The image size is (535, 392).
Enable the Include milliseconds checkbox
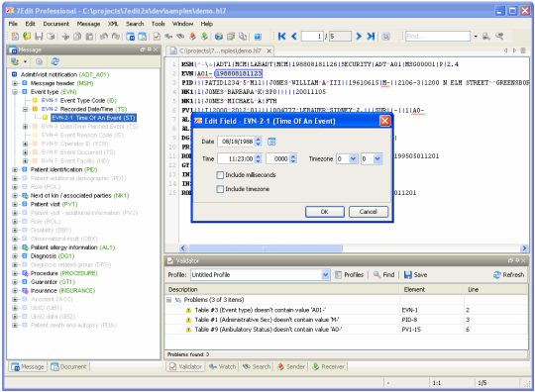pos(220,175)
